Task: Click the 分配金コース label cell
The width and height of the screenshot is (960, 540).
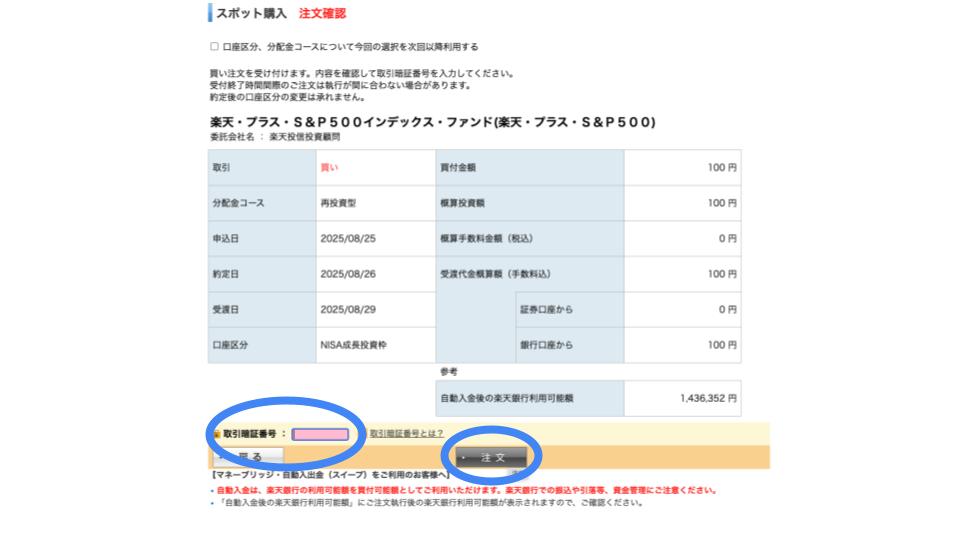Action: tap(262, 203)
